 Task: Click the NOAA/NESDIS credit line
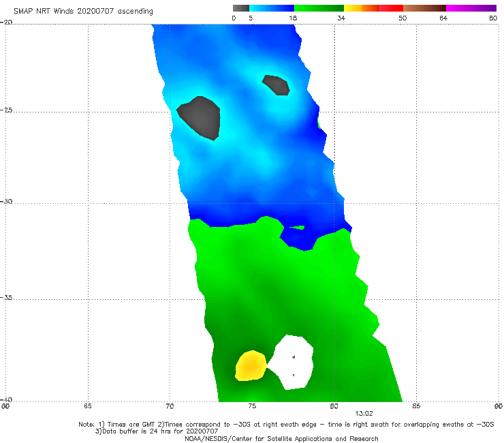[281, 439]
